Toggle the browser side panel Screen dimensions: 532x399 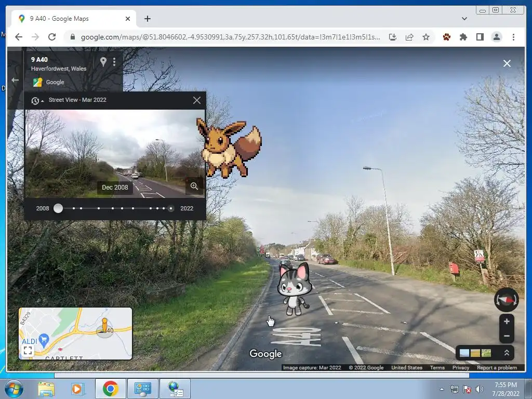point(480,37)
